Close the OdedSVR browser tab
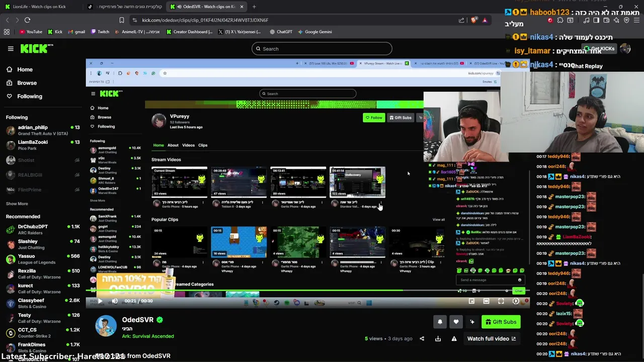Image resolution: width=644 pixels, height=362 pixels. pos(242,7)
